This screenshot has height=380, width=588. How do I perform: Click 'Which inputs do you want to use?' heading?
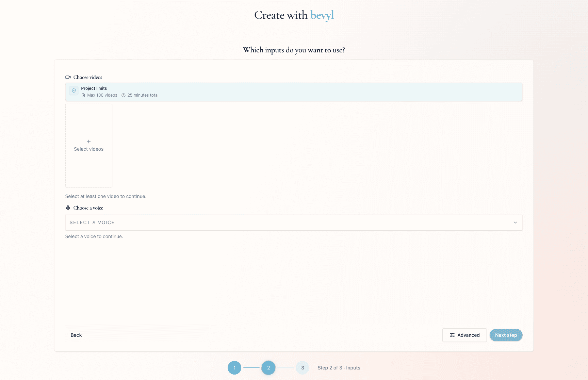(x=294, y=50)
